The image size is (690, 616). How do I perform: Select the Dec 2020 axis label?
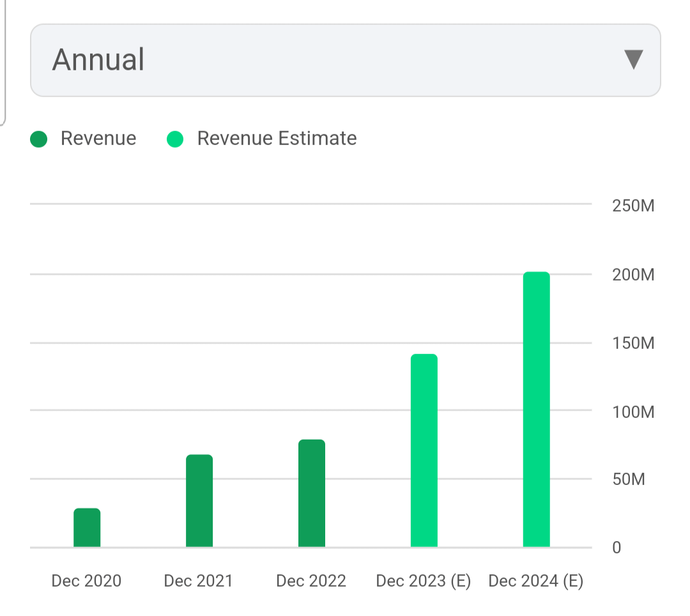tap(86, 581)
